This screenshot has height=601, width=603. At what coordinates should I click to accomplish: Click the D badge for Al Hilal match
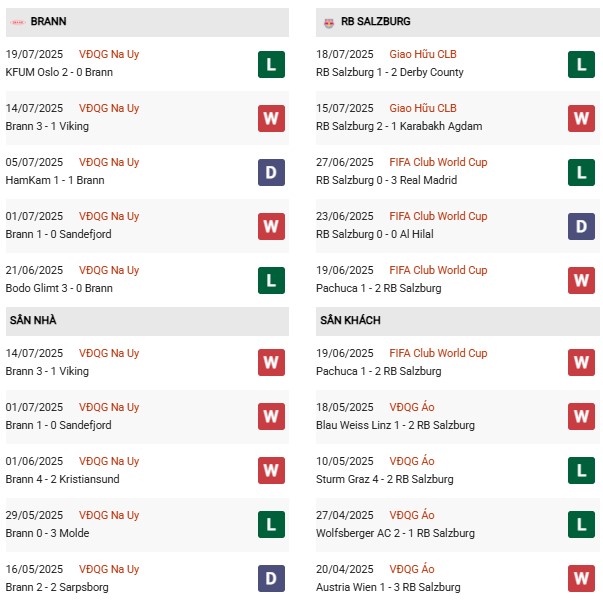581,226
